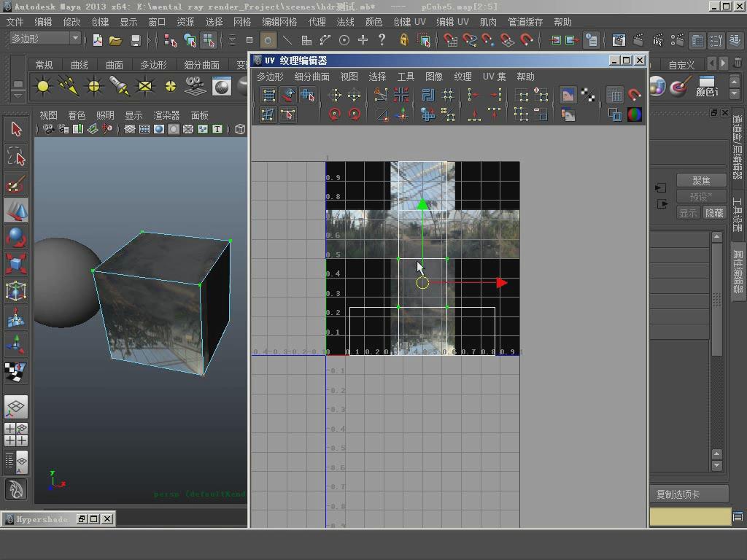The width and height of the screenshot is (747, 560).
Task: Click the UV lattice tool icon
Action: pos(268,96)
